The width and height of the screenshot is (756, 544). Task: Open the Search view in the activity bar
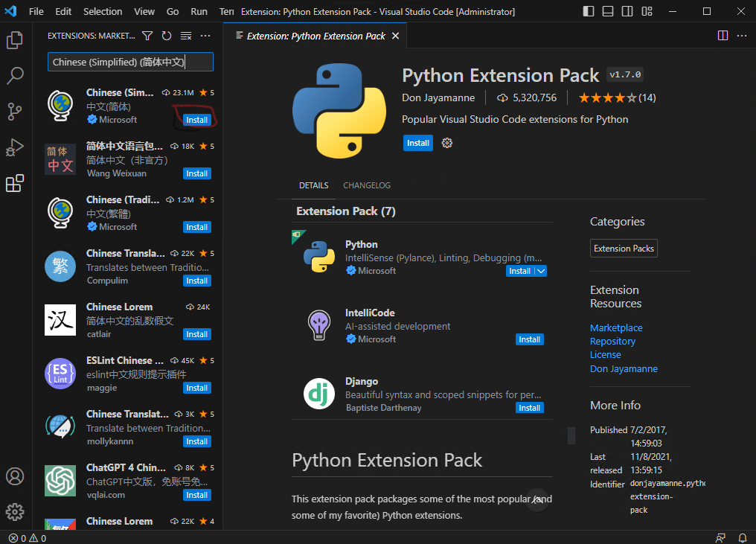coord(15,76)
